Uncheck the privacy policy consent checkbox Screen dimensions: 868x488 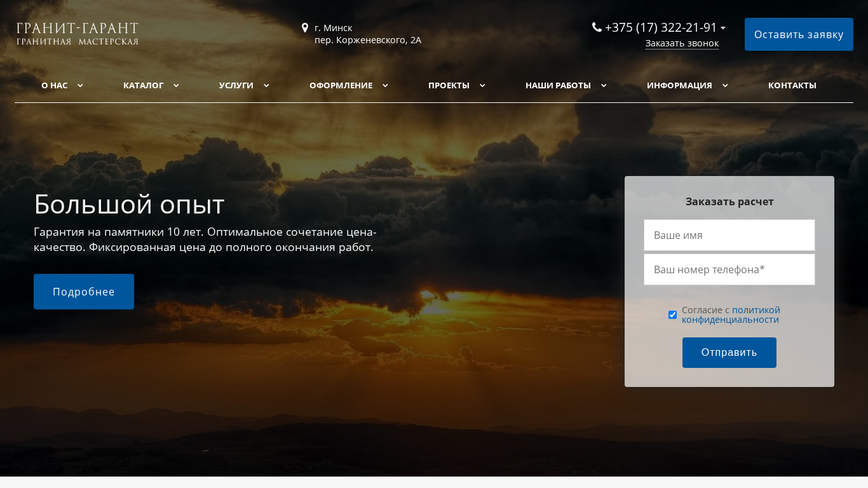(x=672, y=315)
